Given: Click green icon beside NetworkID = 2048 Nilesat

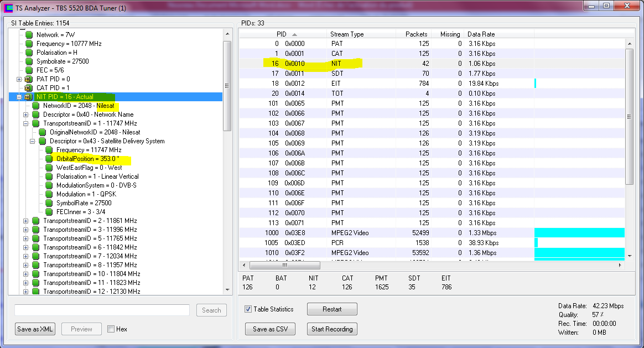Looking at the screenshot, I should pyautogui.click(x=36, y=106).
